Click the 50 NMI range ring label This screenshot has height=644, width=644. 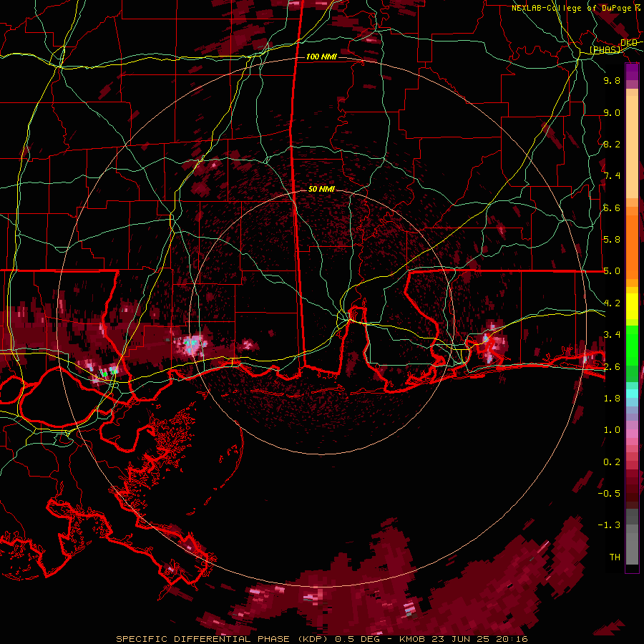pos(321,189)
